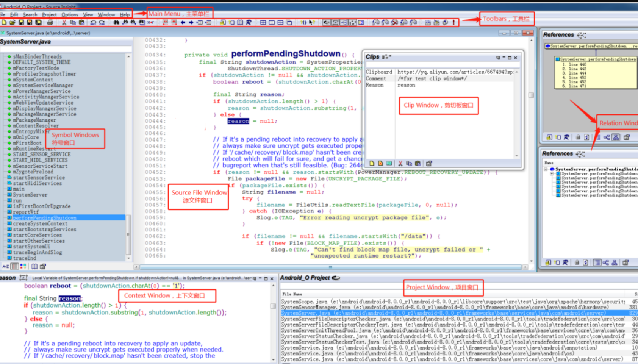
Task: Click the symbol filter input under SystemServer.java title
Action: (66, 49)
